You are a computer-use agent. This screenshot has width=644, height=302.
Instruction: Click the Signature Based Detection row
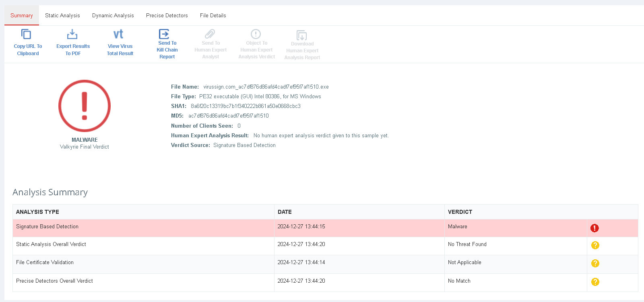(x=47, y=227)
